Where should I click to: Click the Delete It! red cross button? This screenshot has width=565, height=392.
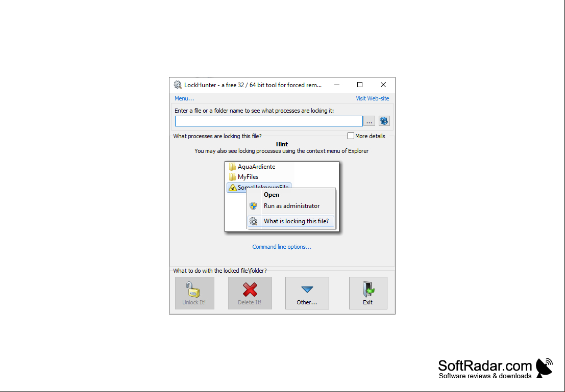(250, 293)
